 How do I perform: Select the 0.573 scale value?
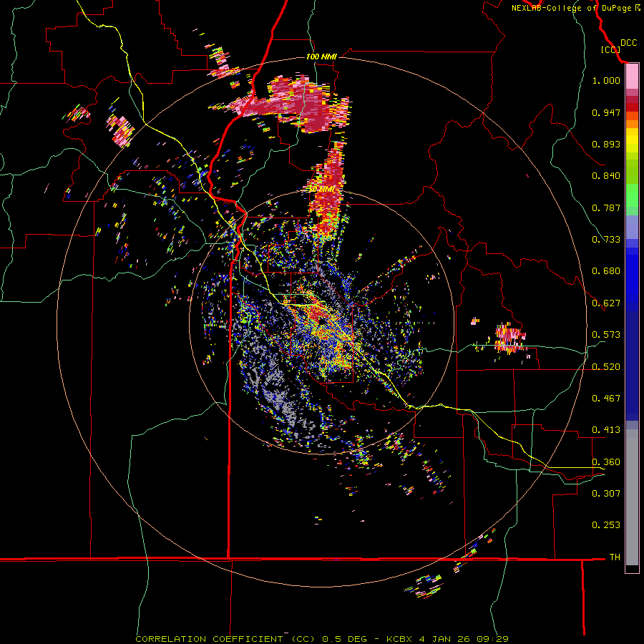click(x=606, y=335)
